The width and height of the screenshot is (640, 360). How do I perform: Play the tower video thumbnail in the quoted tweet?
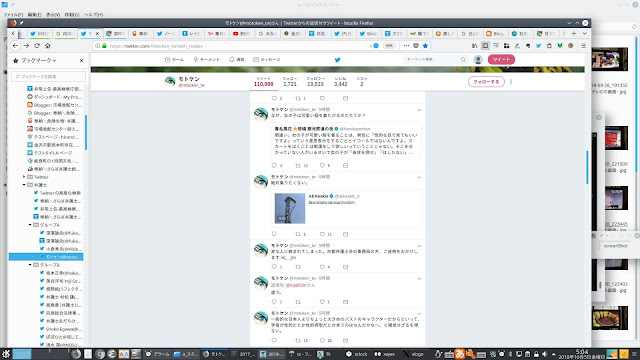click(x=290, y=209)
